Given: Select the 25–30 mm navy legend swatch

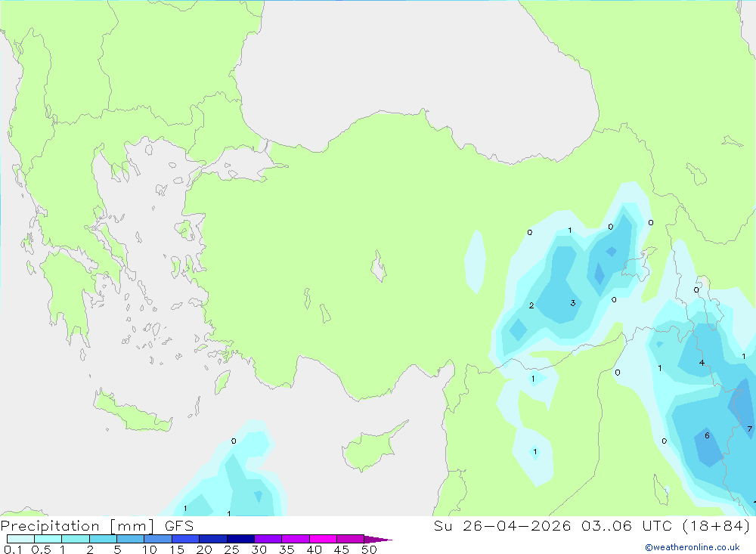Looking at the screenshot, I should 240,539.
